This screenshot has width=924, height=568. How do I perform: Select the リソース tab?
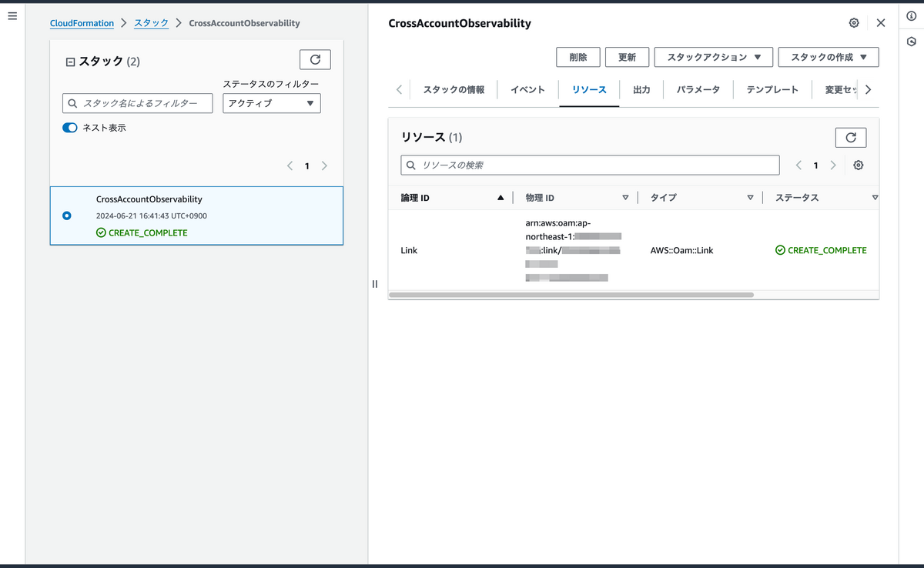click(x=589, y=89)
